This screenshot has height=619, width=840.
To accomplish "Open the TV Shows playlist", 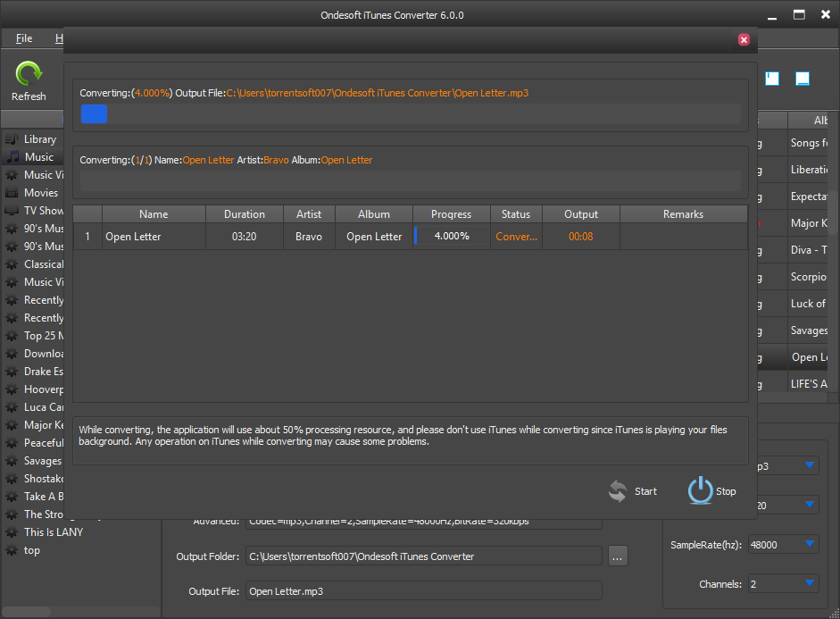I will click(x=44, y=211).
